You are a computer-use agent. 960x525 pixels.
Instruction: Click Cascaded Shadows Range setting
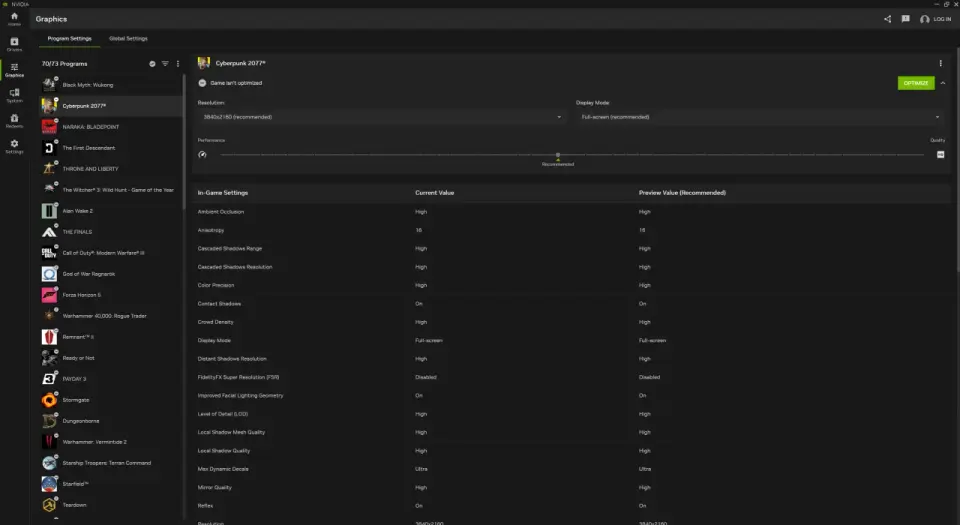coord(571,248)
